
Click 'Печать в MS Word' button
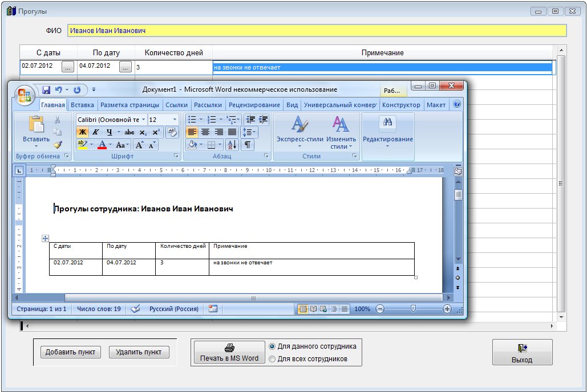tap(229, 352)
